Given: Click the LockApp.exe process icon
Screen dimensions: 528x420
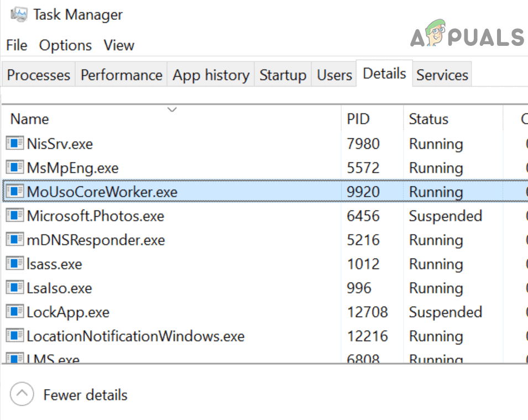Looking at the screenshot, I should click(x=14, y=312).
